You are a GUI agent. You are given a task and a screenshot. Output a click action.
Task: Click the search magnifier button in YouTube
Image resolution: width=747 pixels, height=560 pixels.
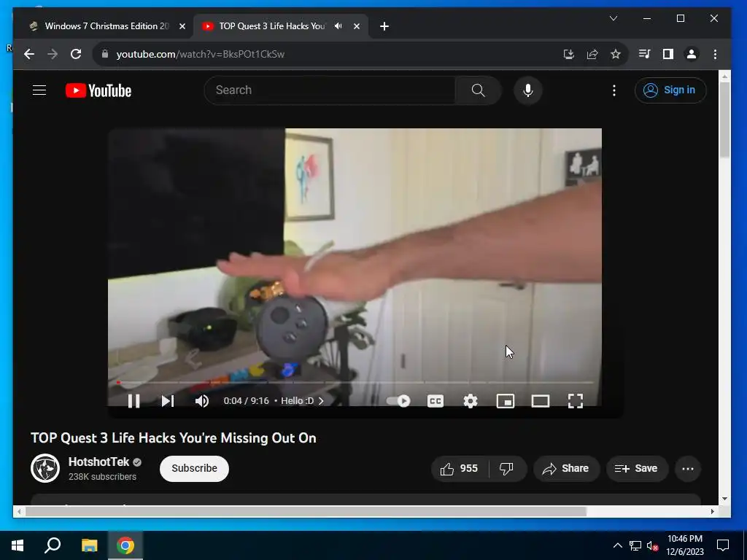(x=478, y=90)
